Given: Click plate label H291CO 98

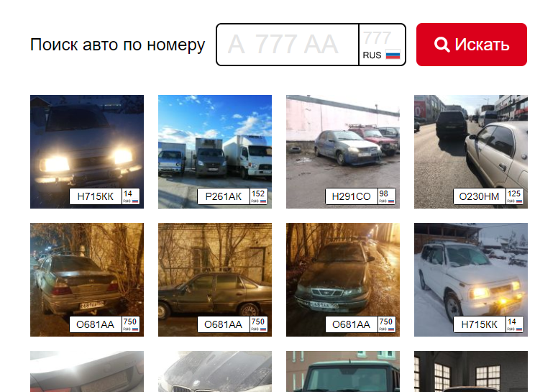Looking at the screenshot, I should [x=360, y=196].
